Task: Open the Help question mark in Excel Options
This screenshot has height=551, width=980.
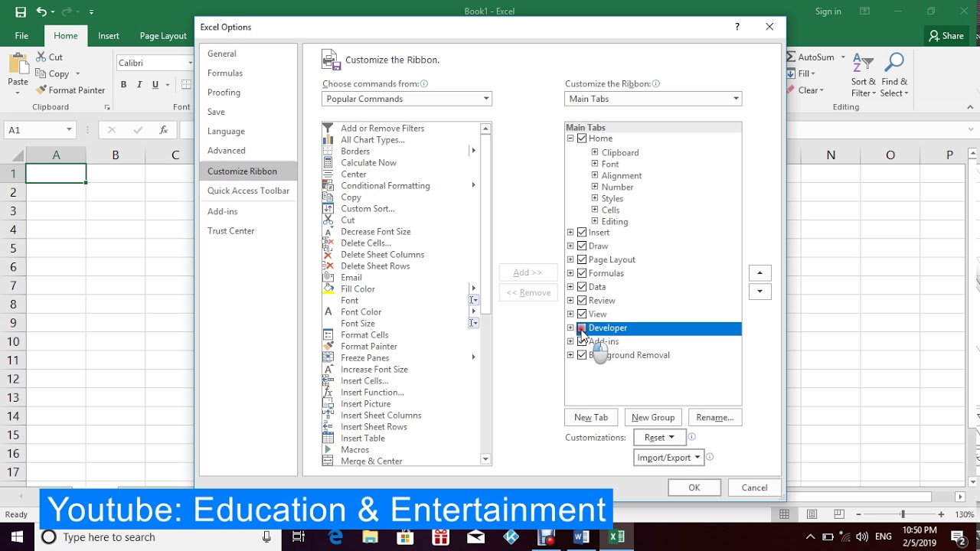Action: pyautogui.click(x=737, y=27)
